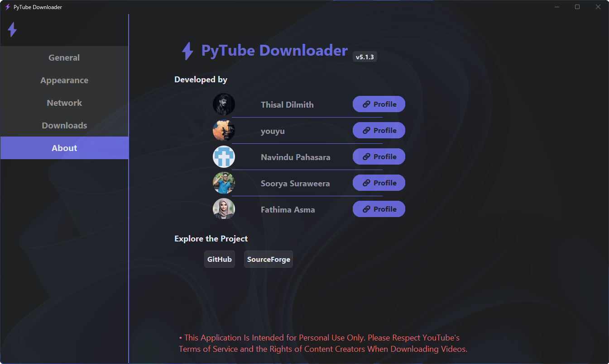Minimize the PyTube Downloader window
Viewport: 609px width, 364px height.
(557, 7)
